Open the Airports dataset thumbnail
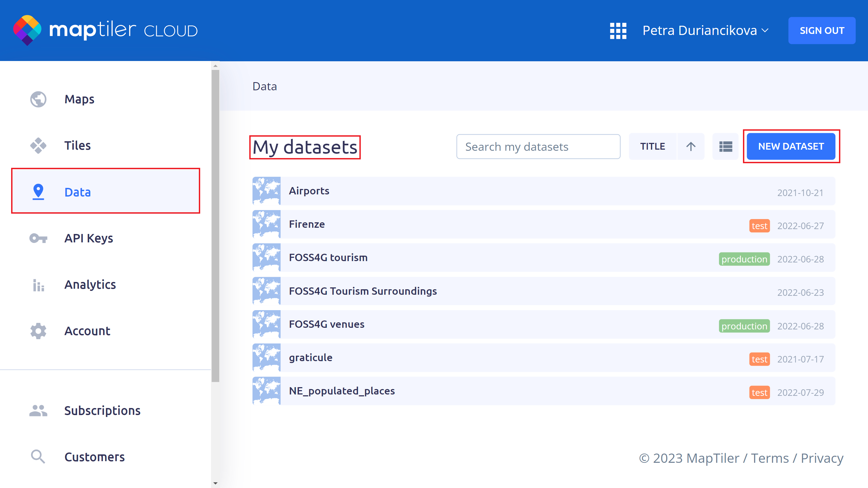 (266, 191)
